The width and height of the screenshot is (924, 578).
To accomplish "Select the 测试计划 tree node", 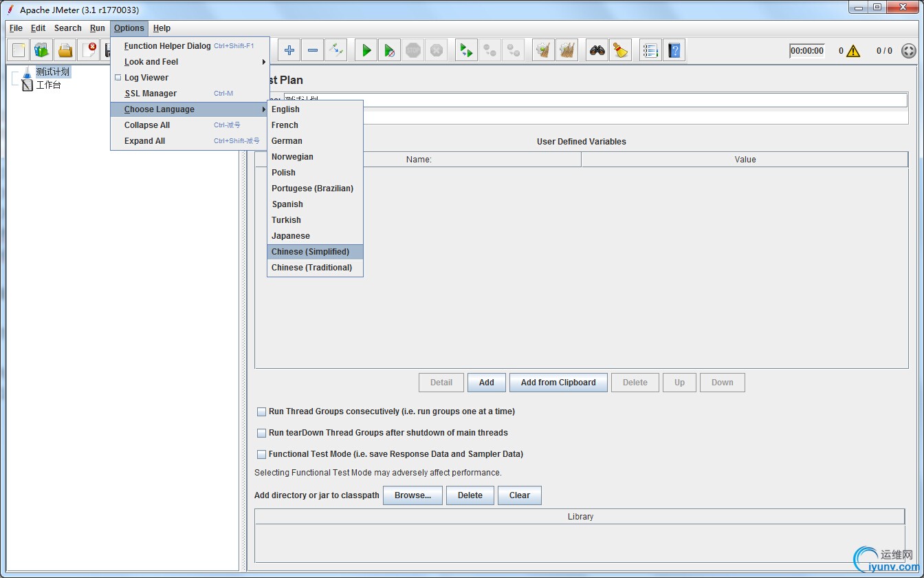I will [53, 72].
